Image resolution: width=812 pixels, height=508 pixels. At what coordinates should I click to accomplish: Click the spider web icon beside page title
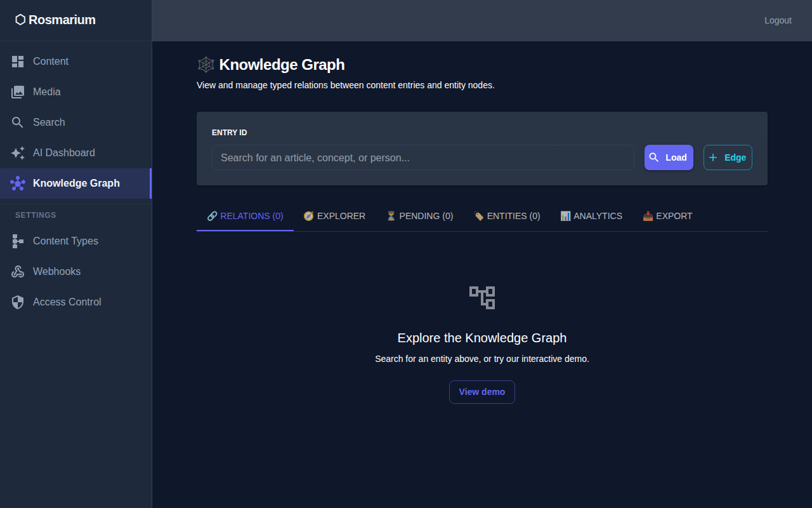[x=206, y=65]
